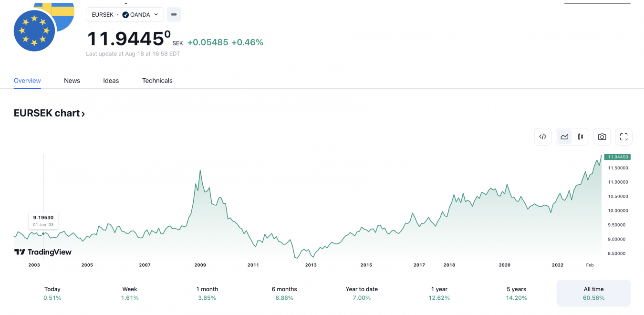Click the minus button beside the symbol selector

(x=174, y=15)
